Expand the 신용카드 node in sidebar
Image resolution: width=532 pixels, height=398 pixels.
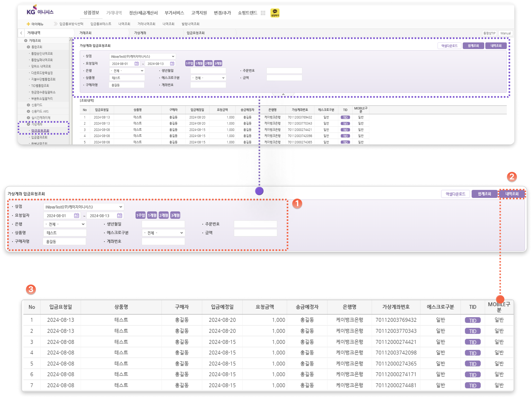coord(28,105)
